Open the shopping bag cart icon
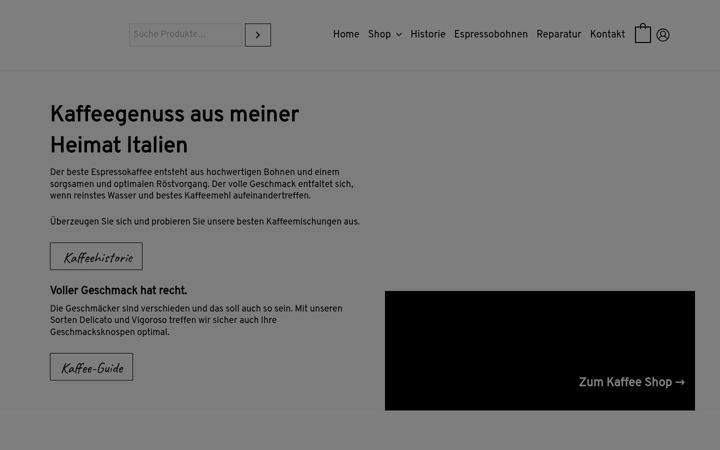 [642, 34]
